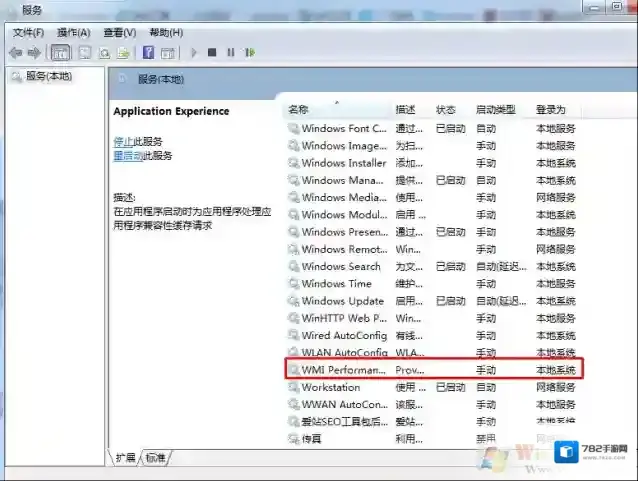Viewport: 638px width, 481px height.
Task: Select the WWAN AutoCon... service row
Action: pos(433,404)
